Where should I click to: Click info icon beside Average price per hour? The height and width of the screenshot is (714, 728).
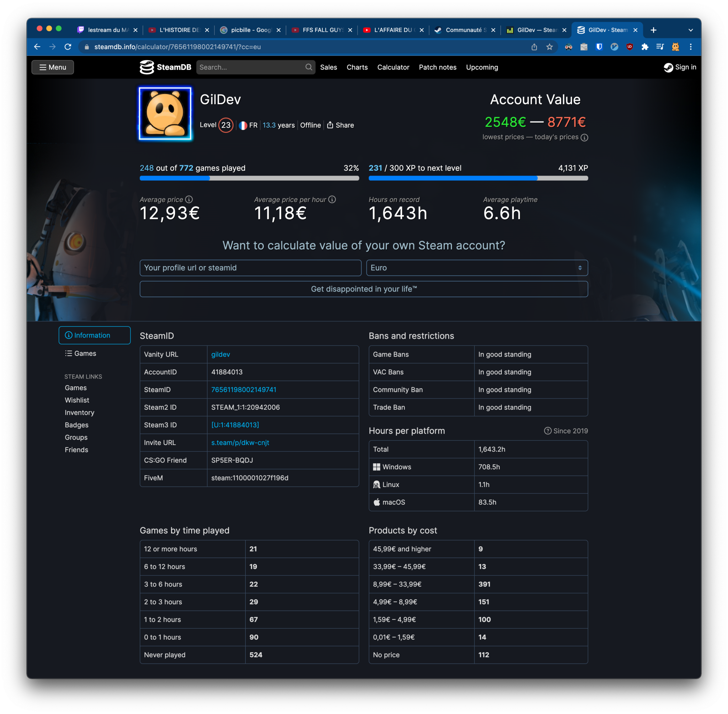(x=332, y=199)
